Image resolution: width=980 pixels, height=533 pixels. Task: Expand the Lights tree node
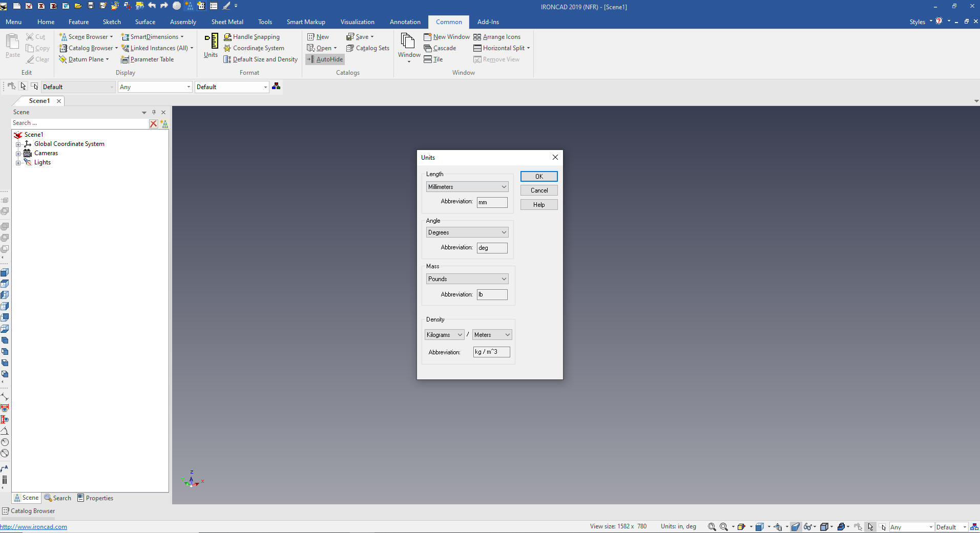pos(18,163)
